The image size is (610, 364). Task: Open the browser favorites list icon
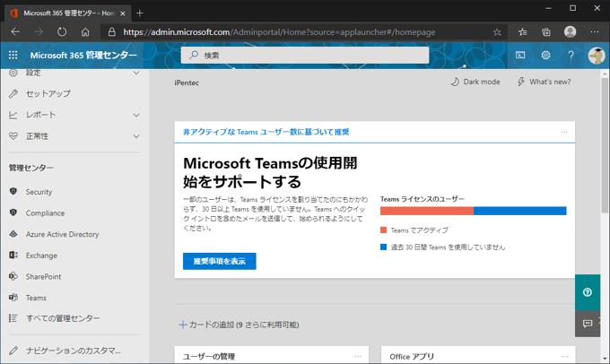(x=522, y=32)
